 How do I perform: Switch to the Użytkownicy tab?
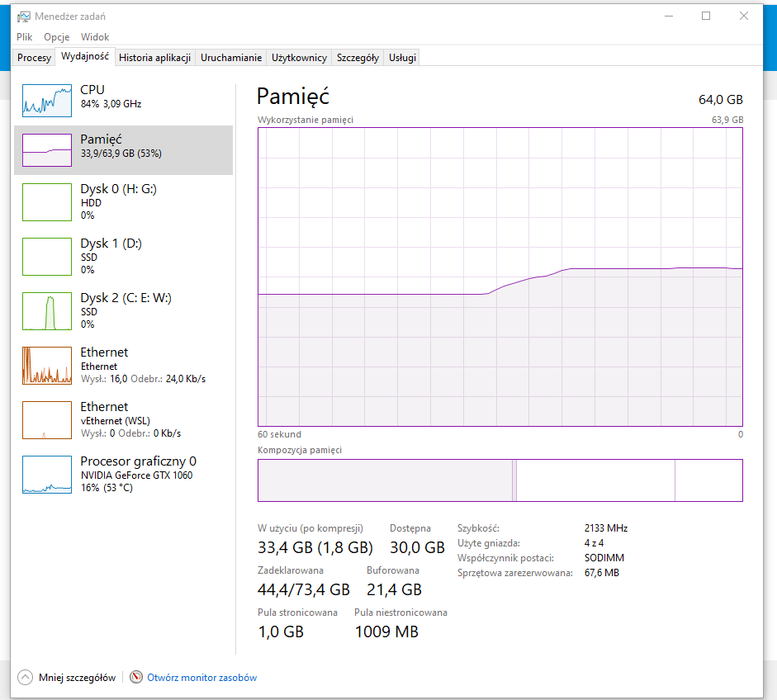pos(299,58)
